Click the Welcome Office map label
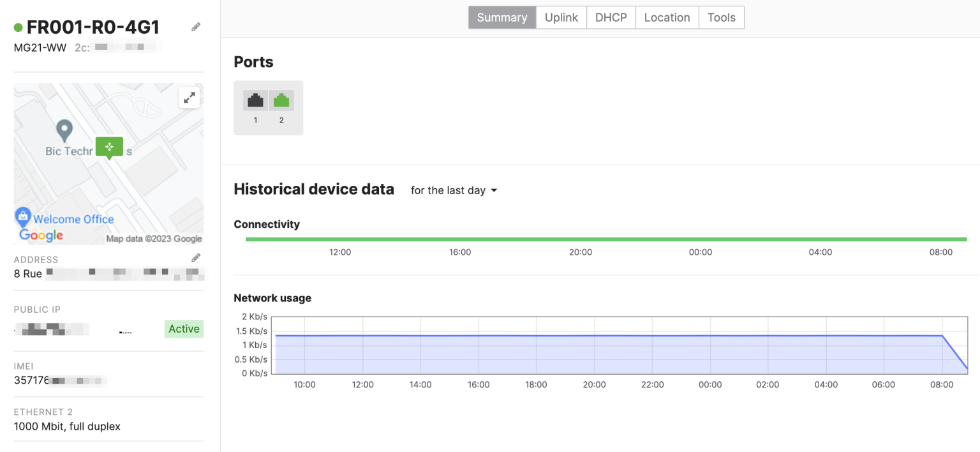 coord(73,219)
